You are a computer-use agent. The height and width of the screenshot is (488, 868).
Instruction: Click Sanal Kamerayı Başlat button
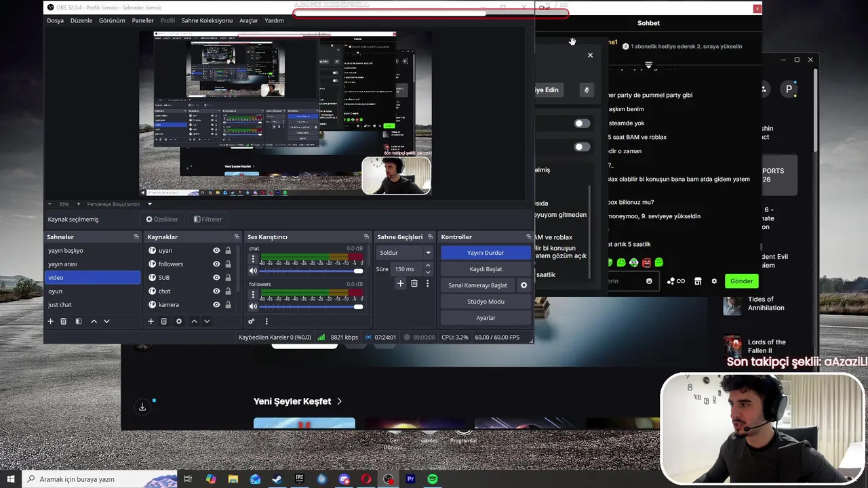[x=477, y=285]
